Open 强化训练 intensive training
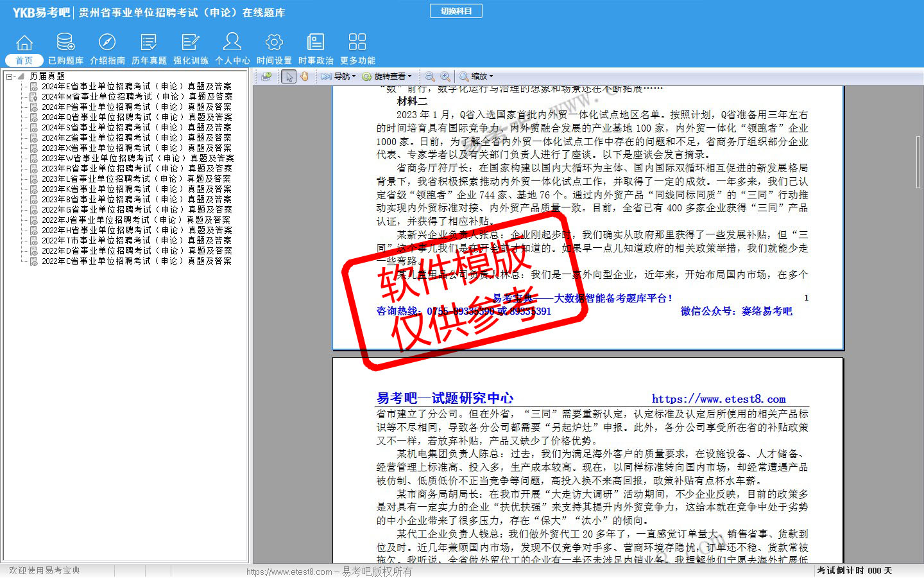Screen dimensions: 924x578 (191, 49)
